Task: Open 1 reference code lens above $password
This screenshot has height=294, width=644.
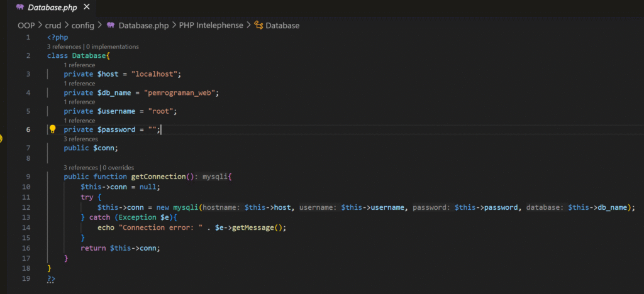Action: 79,121
